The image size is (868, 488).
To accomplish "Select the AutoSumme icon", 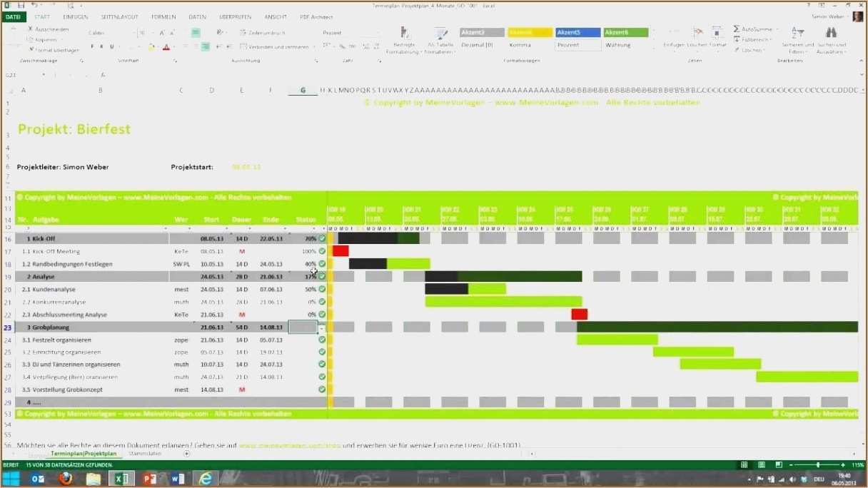I will click(737, 29).
